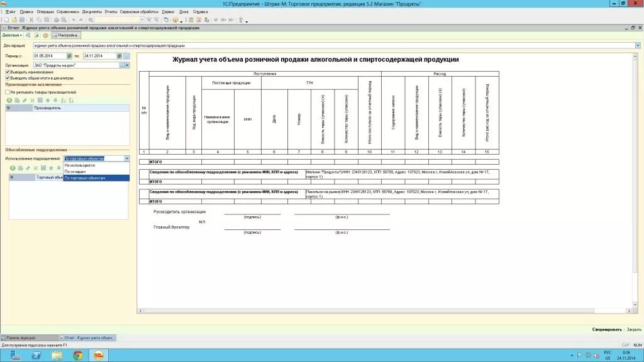Click the Настройка button
Image resolution: width=644 pixels, height=362 pixels.
66,35
